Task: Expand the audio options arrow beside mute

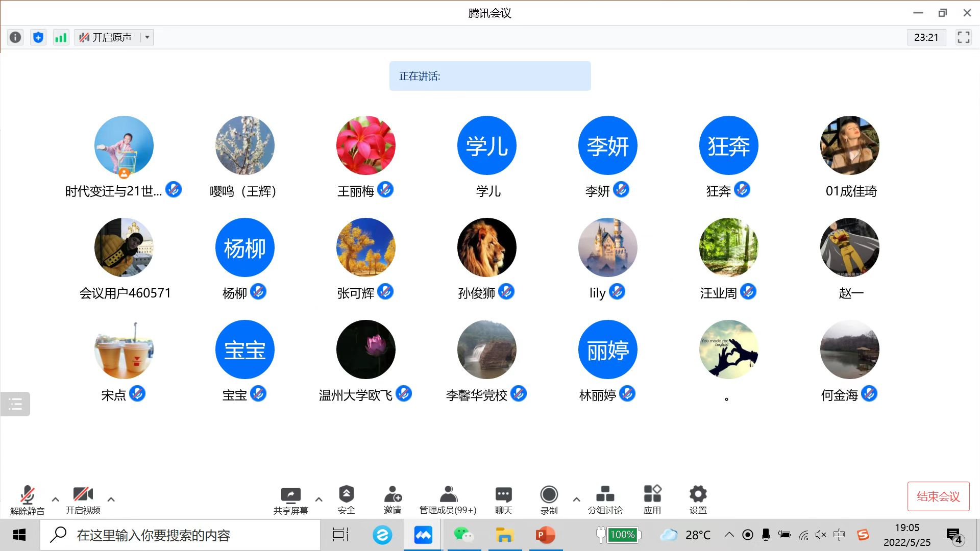Action: [x=55, y=499]
